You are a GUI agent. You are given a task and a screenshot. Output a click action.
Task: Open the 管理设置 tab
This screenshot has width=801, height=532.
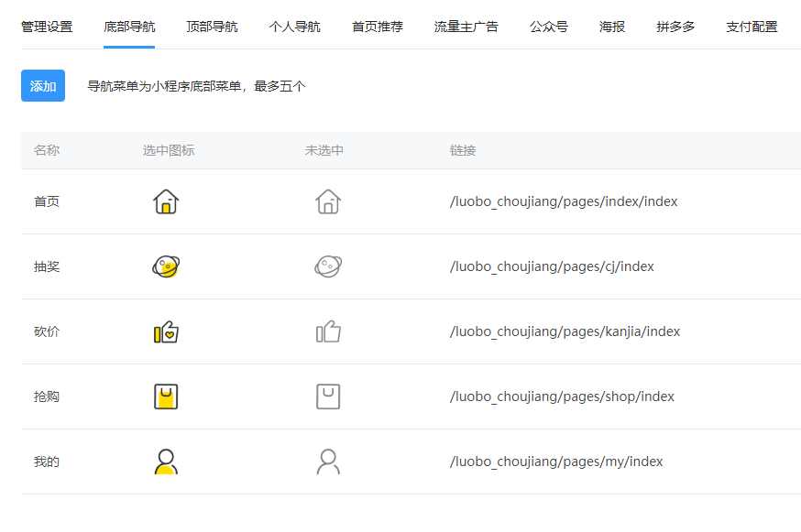(x=47, y=27)
